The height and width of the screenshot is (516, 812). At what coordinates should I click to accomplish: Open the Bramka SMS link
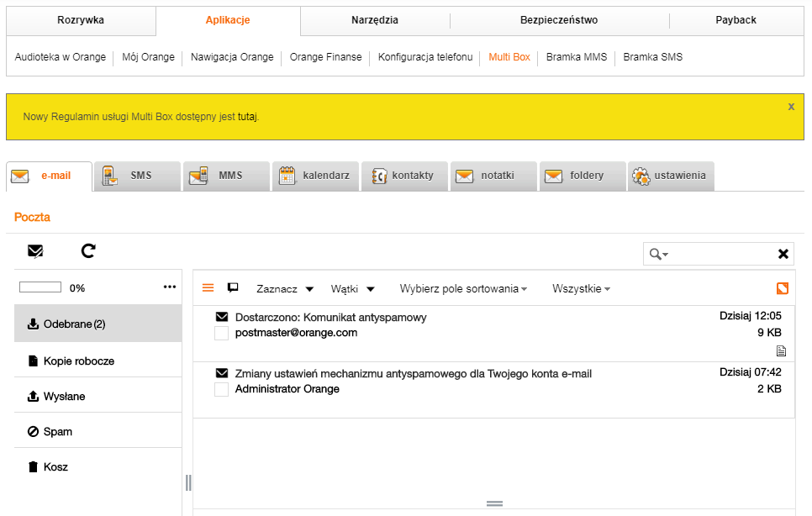point(652,57)
